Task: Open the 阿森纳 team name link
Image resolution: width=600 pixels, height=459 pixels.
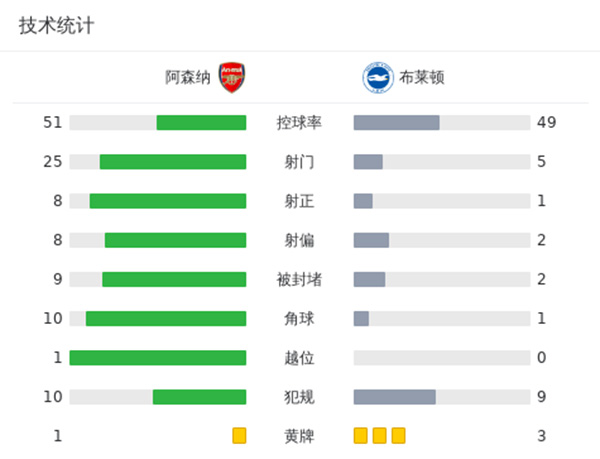Action: (x=188, y=78)
